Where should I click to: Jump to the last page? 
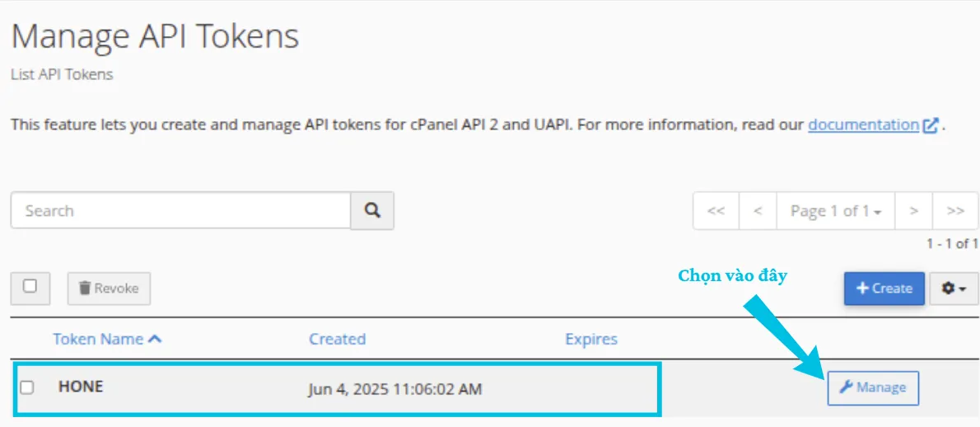955,211
